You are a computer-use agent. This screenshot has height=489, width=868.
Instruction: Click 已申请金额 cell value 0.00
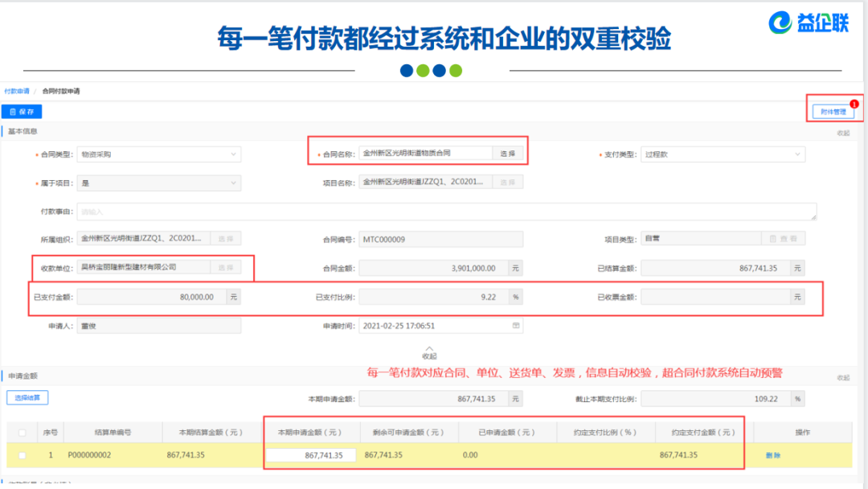click(470, 454)
